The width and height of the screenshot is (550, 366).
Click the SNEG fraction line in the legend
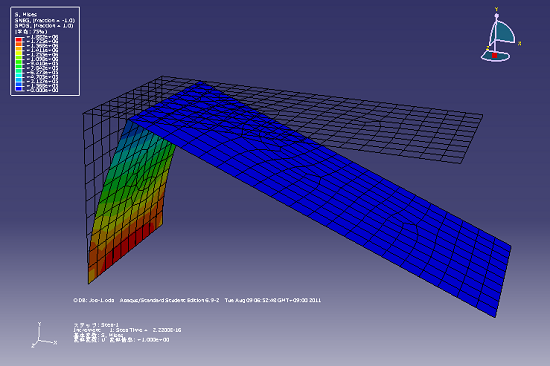(x=44, y=20)
